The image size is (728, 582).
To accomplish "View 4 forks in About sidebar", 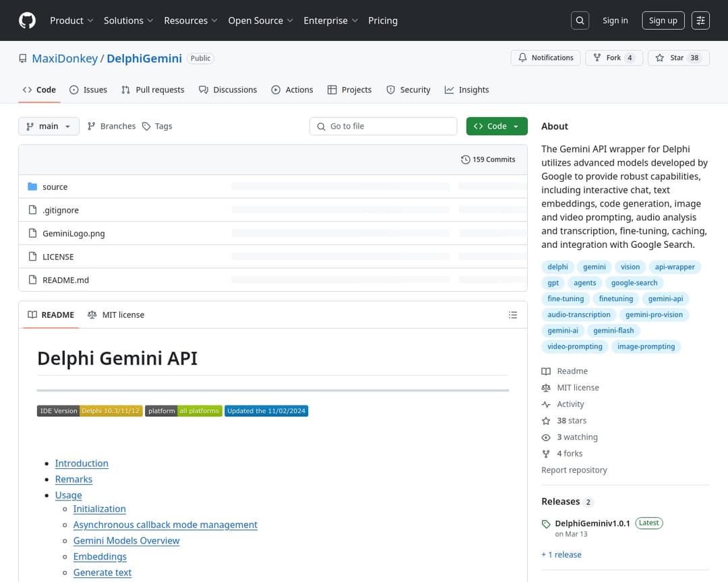I will [x=562, y=453].
